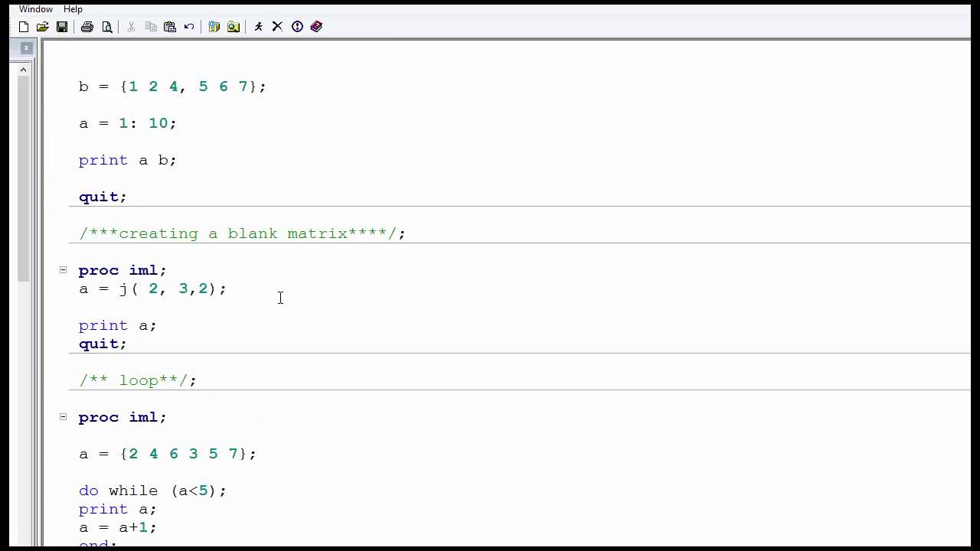Click the Clear All X icon

point(277,27)
